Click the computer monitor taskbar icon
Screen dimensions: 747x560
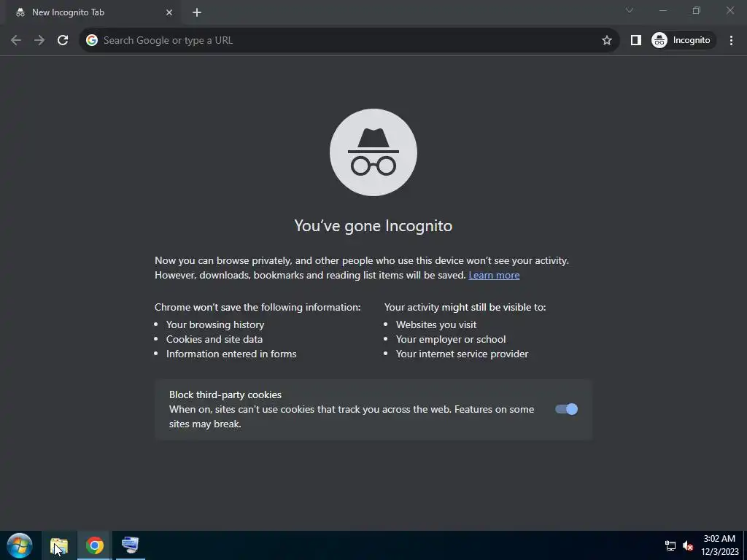tap(130, 545)
